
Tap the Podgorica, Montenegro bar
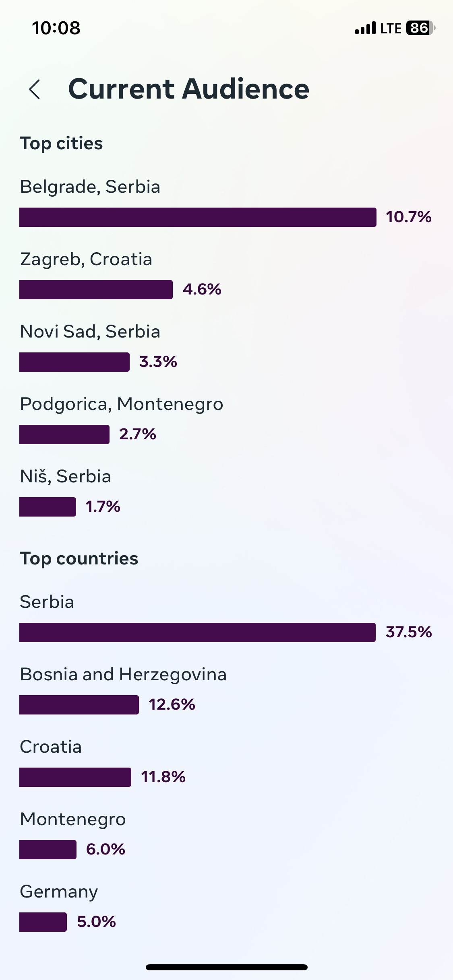64,434
